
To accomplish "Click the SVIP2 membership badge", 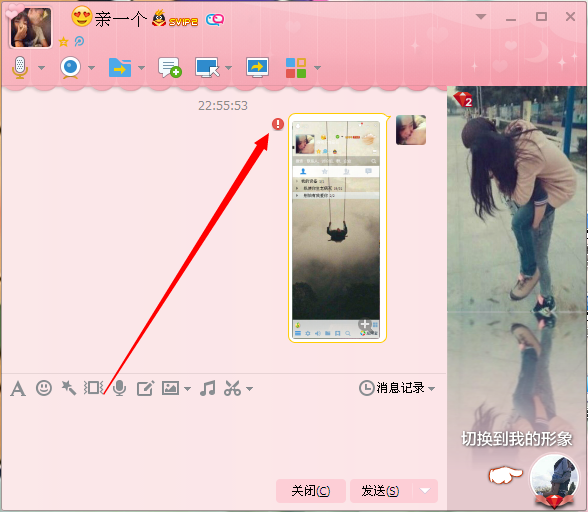I will pos(183,22).
